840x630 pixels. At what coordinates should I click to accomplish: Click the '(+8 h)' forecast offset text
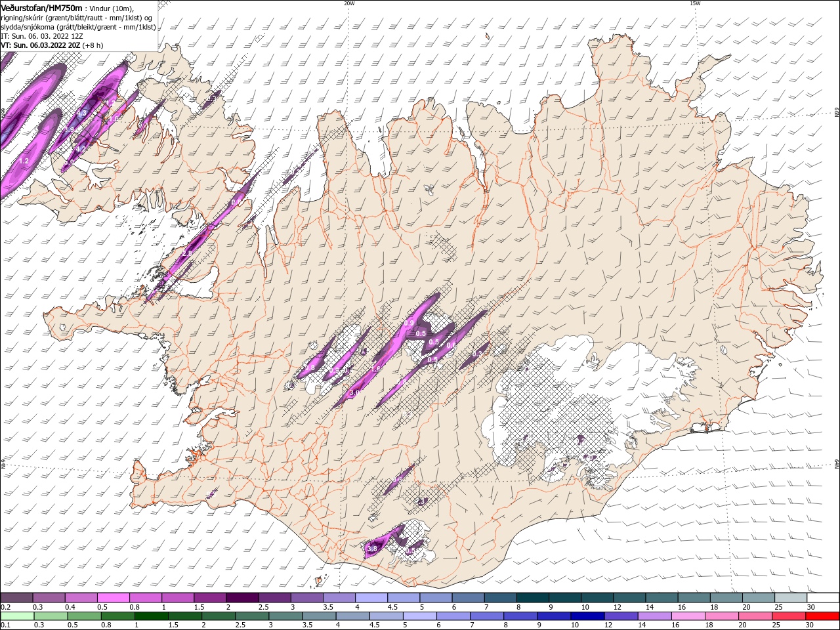click(93, 45)
